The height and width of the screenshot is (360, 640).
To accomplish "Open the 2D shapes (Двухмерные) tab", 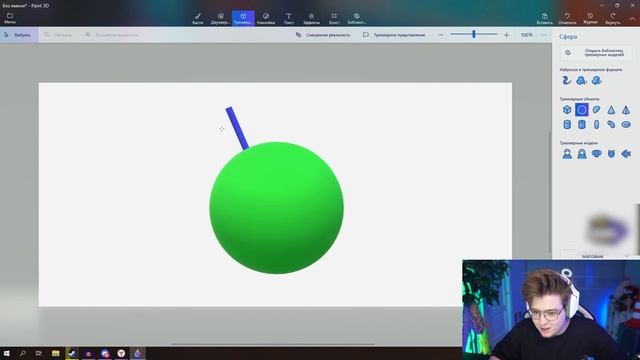I will 220,18.
